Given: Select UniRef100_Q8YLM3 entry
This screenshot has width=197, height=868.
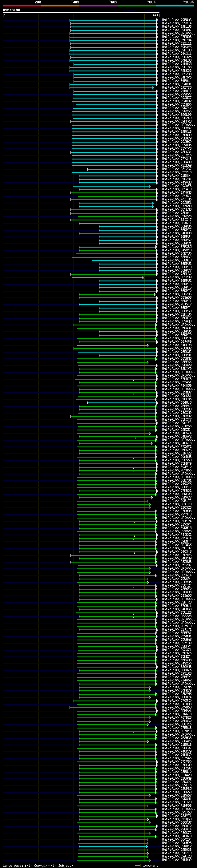Looking at the screenshot, I should click(x=177, y=210).
